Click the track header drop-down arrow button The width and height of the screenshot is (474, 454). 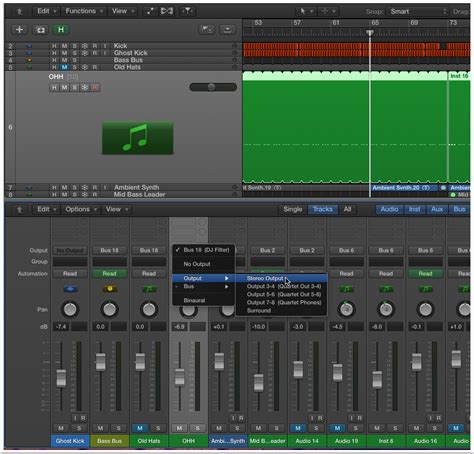click(228, 29)
